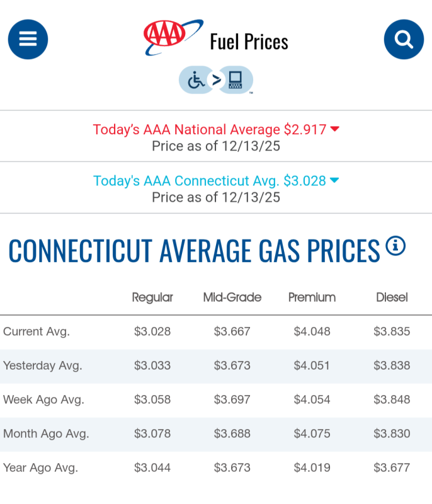The width and height of the screenshot is (432, 504).
Task: Open Today's AAA Connecticut Avg. link
Action: (x=209, y=181)
